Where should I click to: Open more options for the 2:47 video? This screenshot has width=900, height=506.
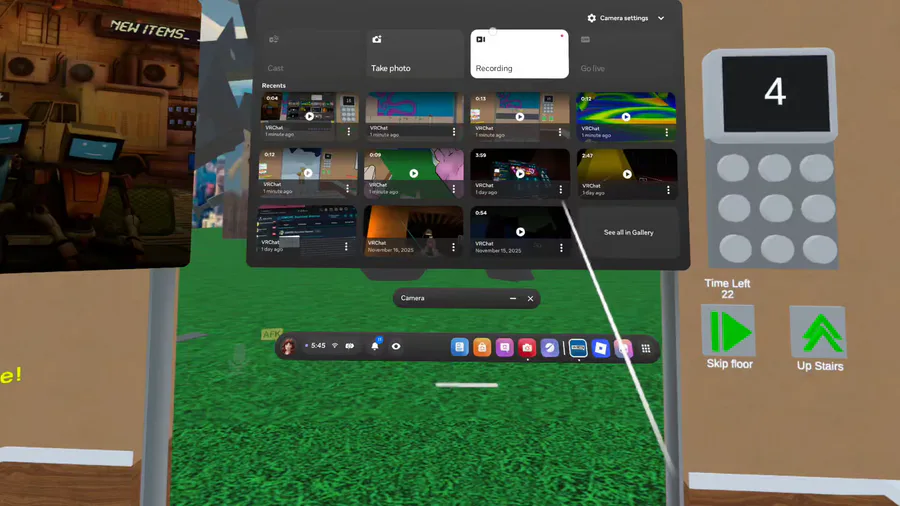pyautogui.click(x=668, y=190)
